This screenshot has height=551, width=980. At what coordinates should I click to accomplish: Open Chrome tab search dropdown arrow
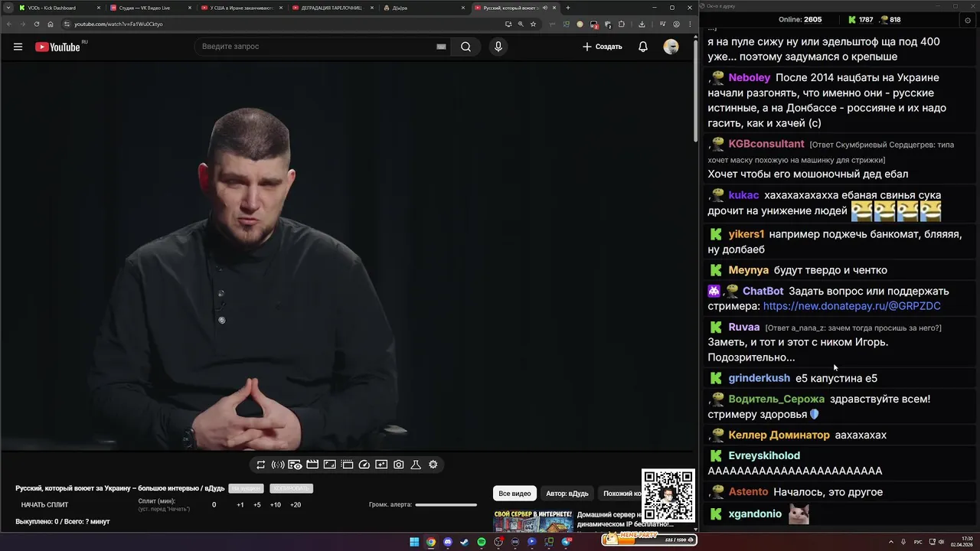tap(8, 8)
